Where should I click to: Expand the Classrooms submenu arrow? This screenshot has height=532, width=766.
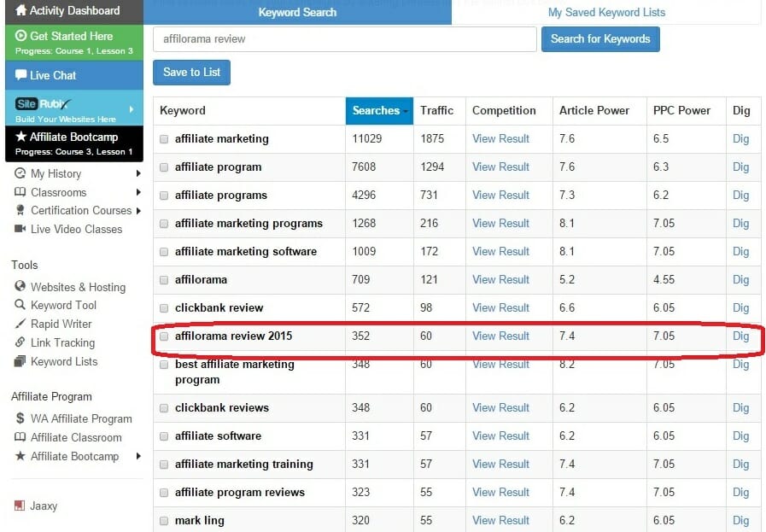coord(138,192)
